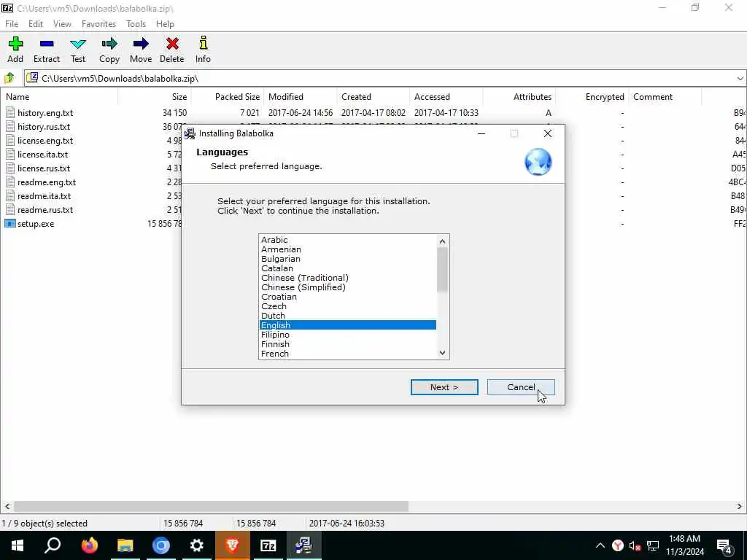The height and width of the screenshot is (560, 747).
Task: Open the Tools menu
Action: pos(136,24)
